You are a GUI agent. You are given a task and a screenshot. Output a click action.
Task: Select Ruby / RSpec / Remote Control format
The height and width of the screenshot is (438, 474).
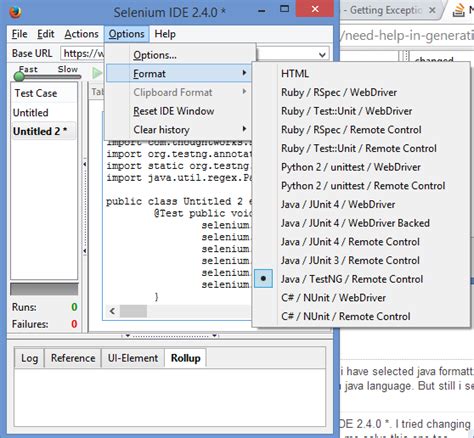(x=361, y=130)
